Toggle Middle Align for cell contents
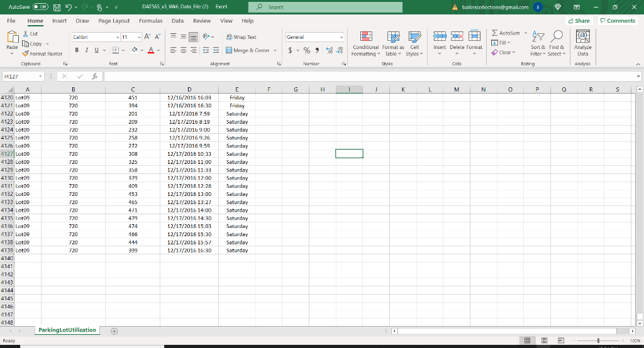This screenshot has width=644, height=348. [x=183, y=36]
